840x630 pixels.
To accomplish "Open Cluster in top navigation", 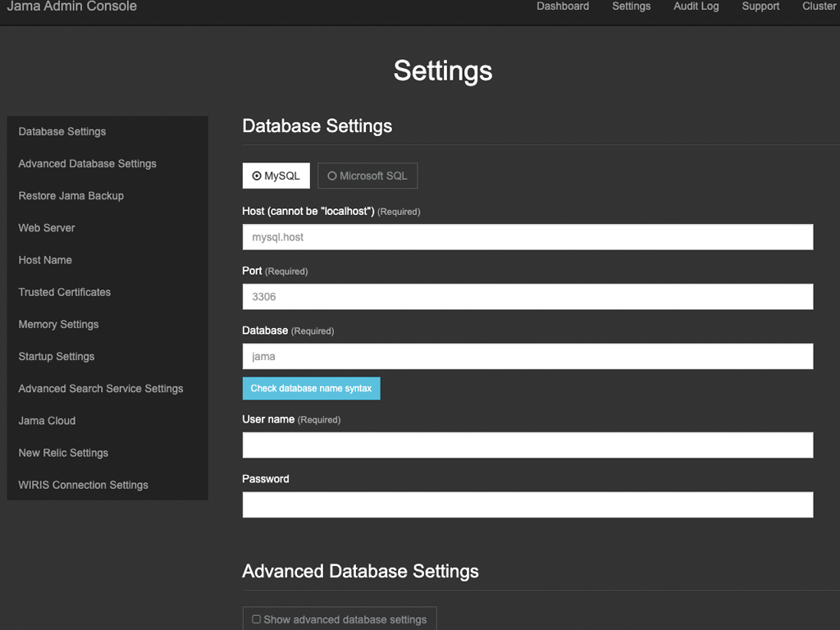I will tap(819, 7).
